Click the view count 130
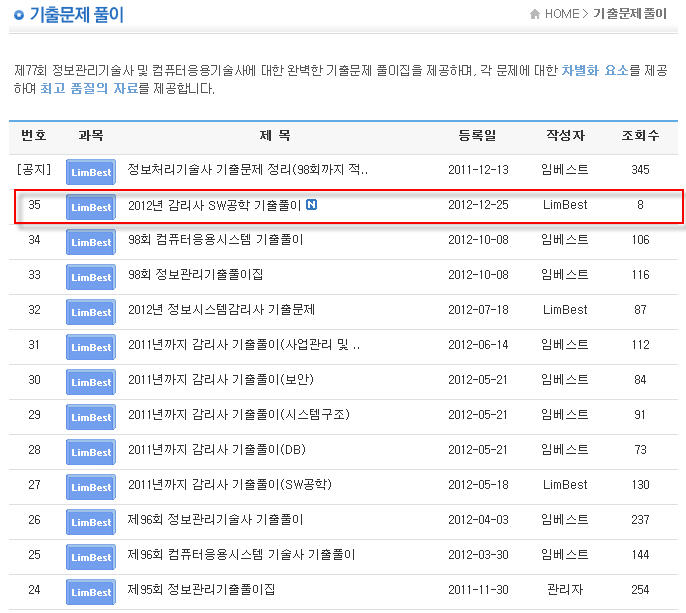 point(640,485)
